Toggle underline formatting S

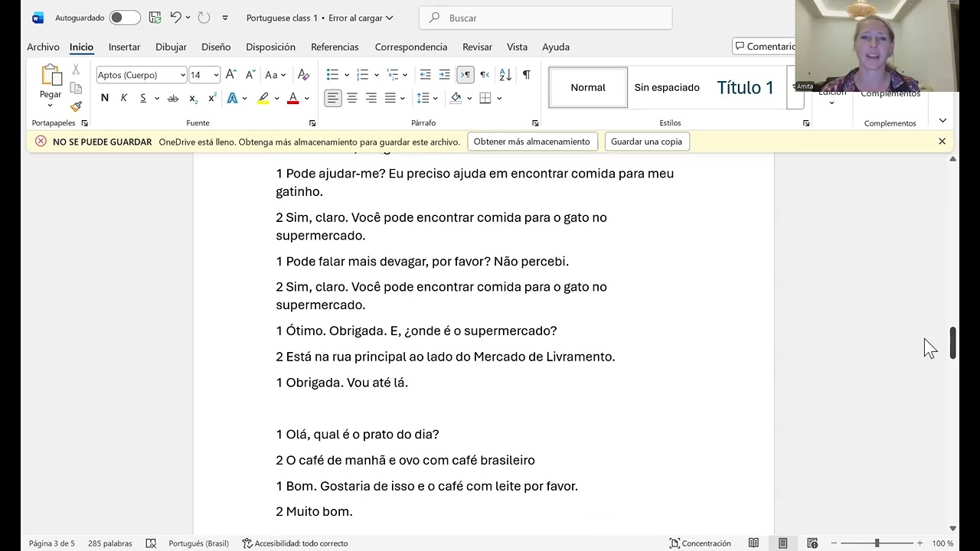click(143, 98)
